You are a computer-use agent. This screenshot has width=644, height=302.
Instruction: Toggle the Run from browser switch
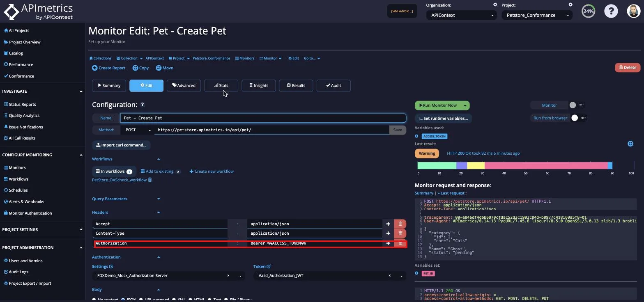pos(578,118)
